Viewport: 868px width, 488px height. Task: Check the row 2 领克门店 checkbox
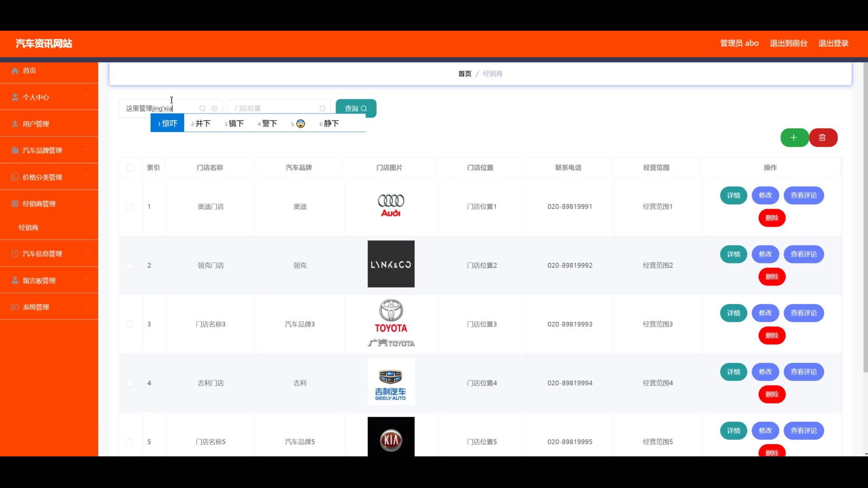(x=130, y=265)
